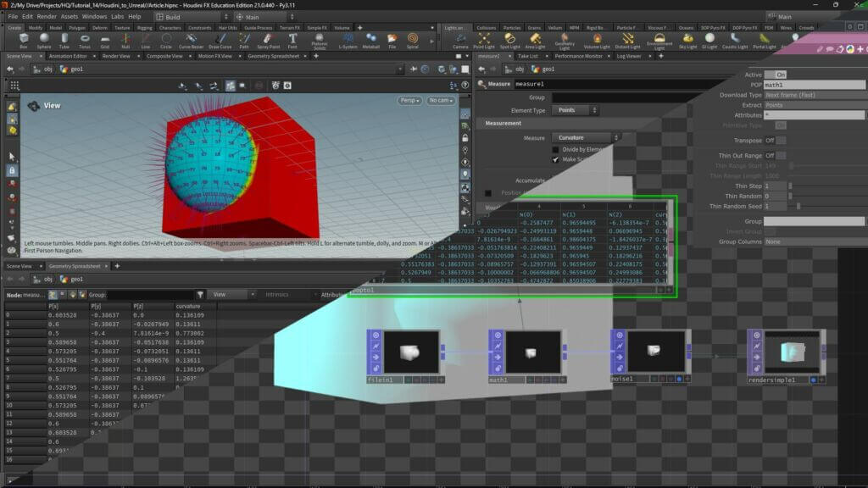Select the Grid shelf tool
The image size is (868, 488).
pos(105,41)
